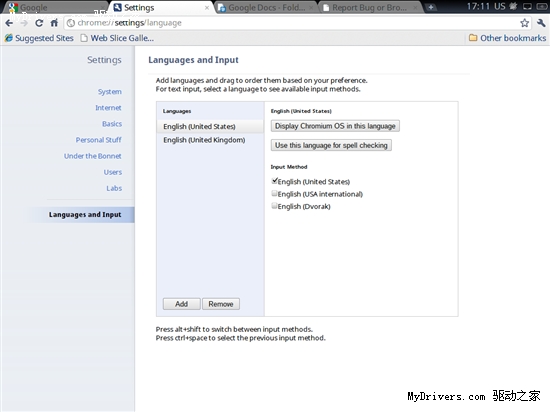Open Internet settings section
Screen dimensions: 550x412
click(108, 108)
